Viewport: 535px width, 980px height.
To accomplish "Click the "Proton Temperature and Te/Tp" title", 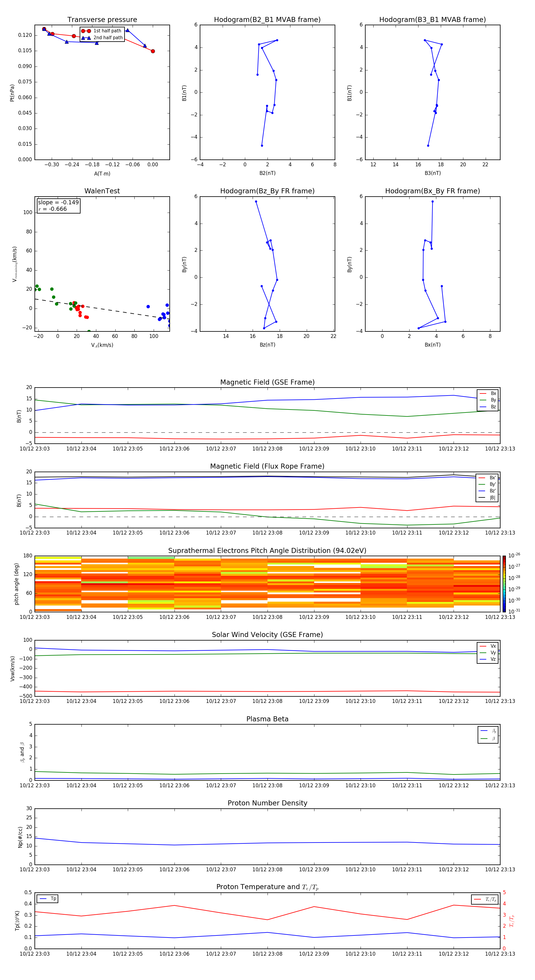I will (267, 888).
